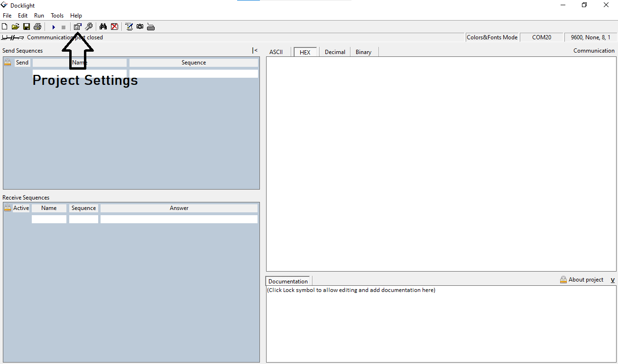The image size is (618, 364).
Task: Open an existing project file
Action: 15,27
